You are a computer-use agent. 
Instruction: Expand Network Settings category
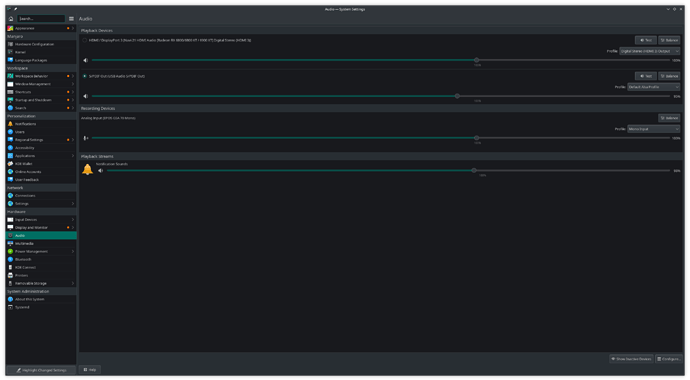41,204
